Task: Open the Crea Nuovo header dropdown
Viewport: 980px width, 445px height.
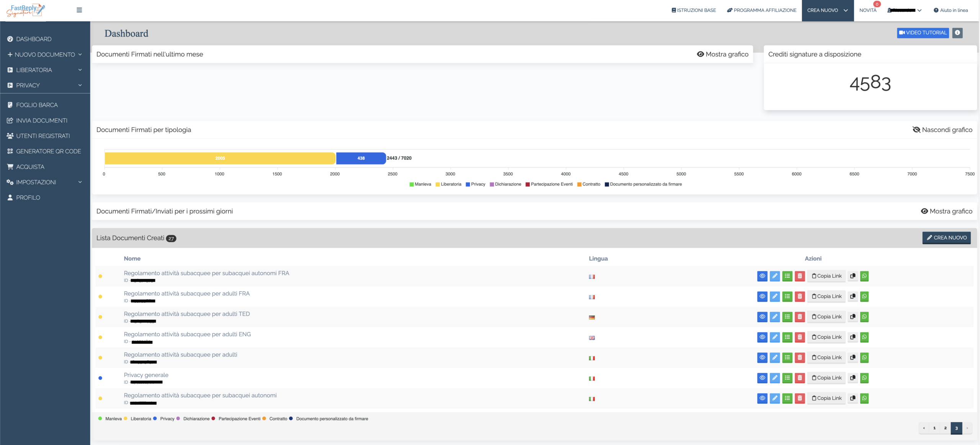Action: (827, 10)
